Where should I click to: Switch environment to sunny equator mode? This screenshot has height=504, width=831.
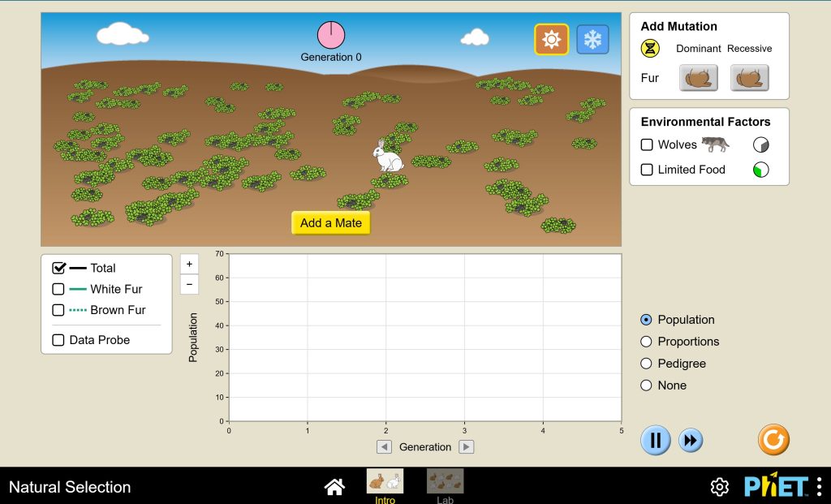pos(551,39)
